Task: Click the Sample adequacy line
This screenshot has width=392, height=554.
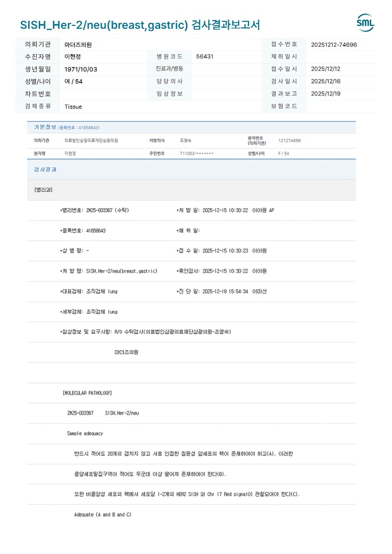Action: pyautogui.click(x=85, y=434)
